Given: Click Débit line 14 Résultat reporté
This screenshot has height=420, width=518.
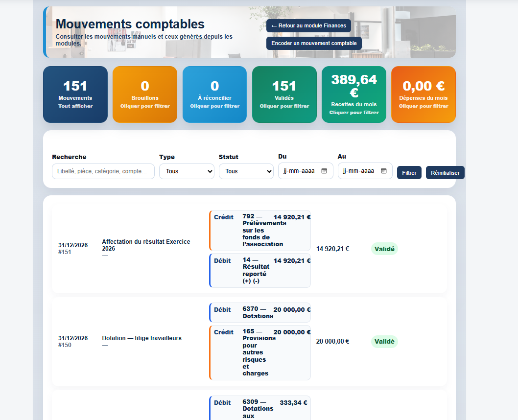Looking at the screenshot, I should coord(260,270).
